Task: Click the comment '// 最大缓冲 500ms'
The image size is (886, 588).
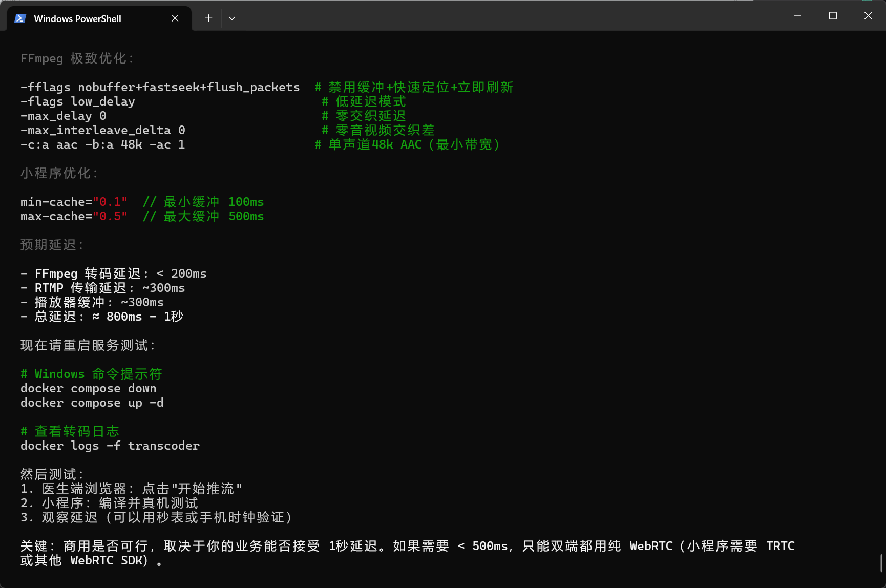Action: [x=203, y=216]
